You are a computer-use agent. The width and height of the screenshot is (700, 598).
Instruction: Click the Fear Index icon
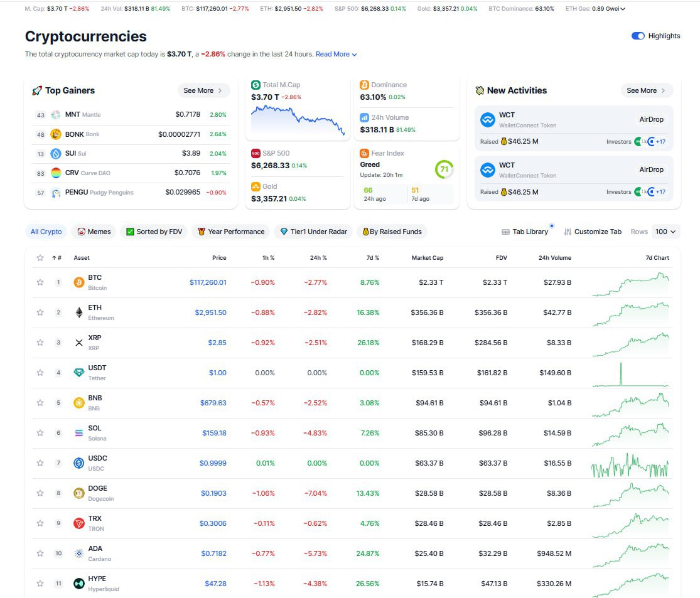coord(364,153)
